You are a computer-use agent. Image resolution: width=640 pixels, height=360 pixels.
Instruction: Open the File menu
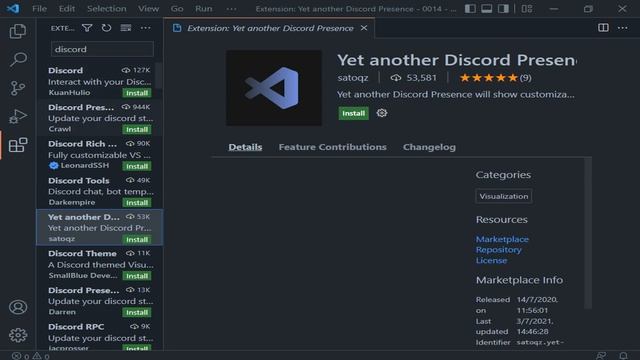39,9
